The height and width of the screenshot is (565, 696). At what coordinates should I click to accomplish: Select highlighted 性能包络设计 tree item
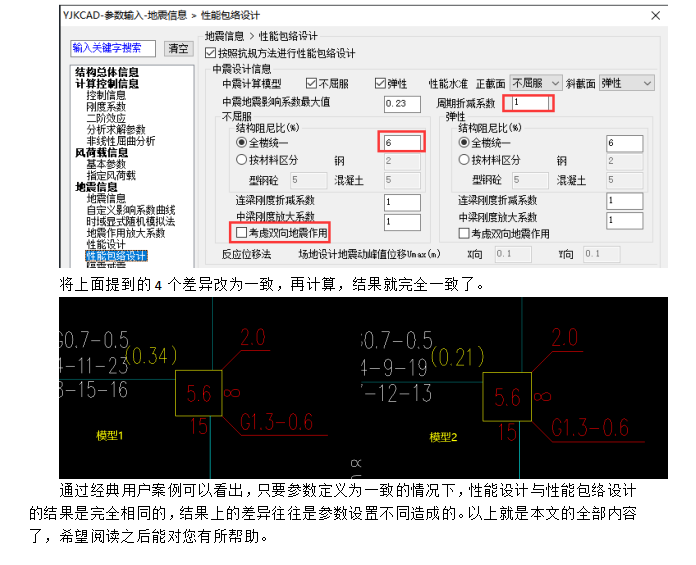pos(116,256)
